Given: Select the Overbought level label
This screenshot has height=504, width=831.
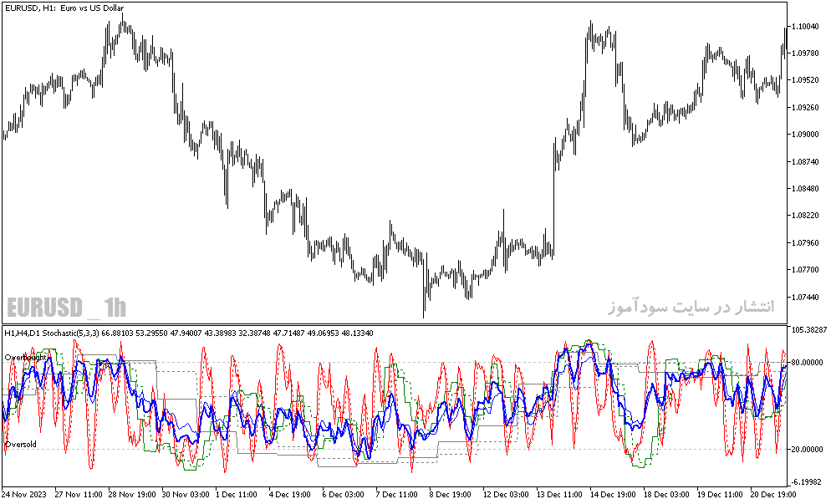Looking at the screenshot, I should point(25,357).
